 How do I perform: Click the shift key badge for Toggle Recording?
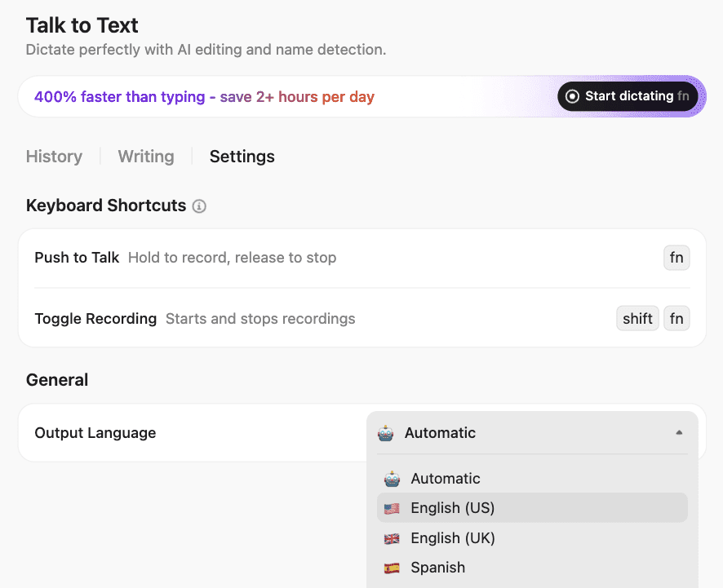point(637,318)
